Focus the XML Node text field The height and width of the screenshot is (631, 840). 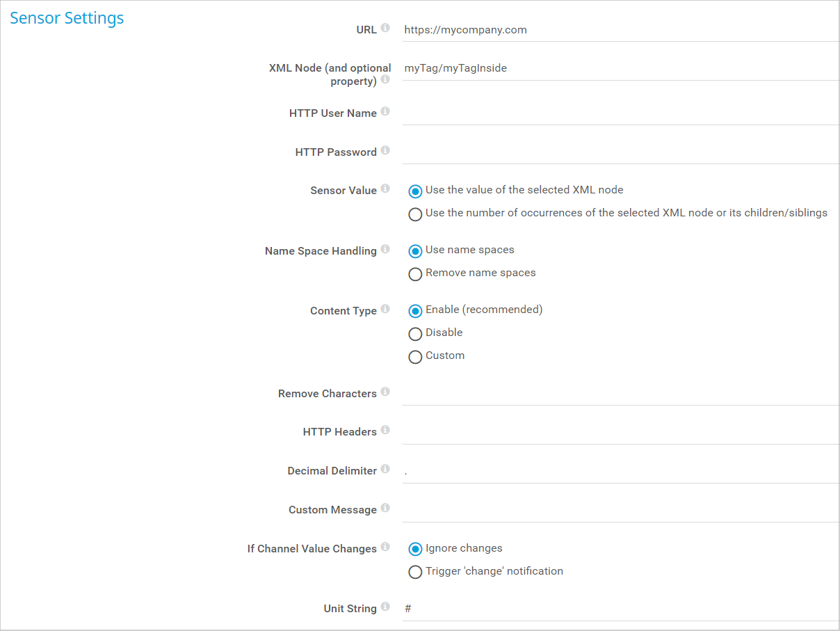[x=619, y=69]
